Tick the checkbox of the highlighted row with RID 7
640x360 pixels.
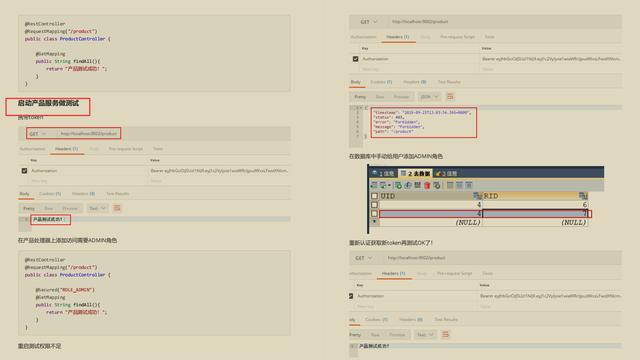[374, 213]
